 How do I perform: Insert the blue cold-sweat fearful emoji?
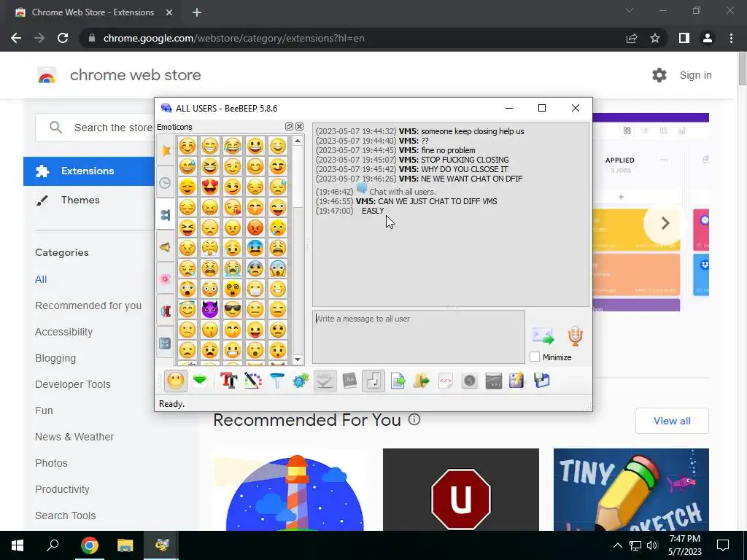(x=255, y=248)
